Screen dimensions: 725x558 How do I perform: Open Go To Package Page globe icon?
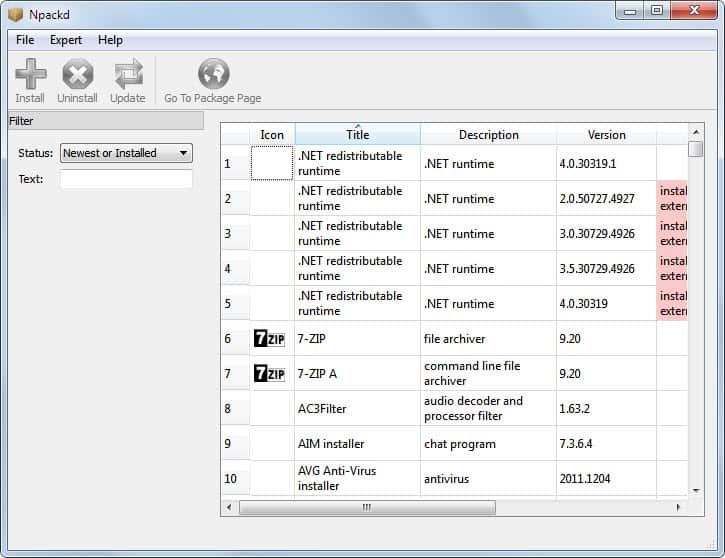[x=214, y=74]
